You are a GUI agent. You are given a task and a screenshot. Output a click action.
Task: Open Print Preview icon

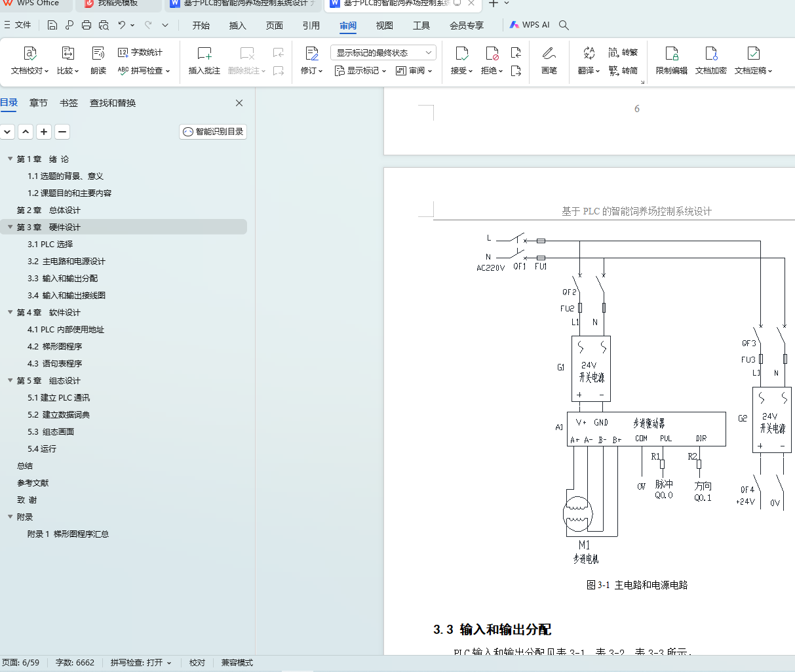point(104,25)
